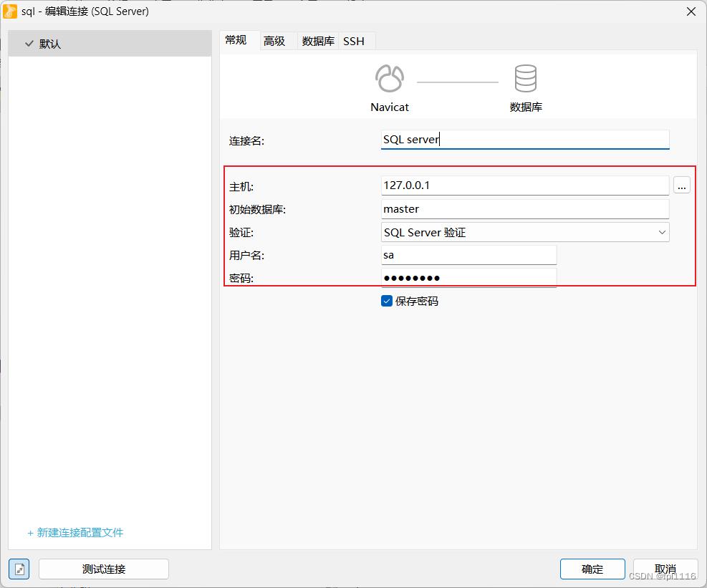Click the 取消 cancel button
Image resolution: width=707 pixels, height=588 pixels.
(x=665, y=569)
